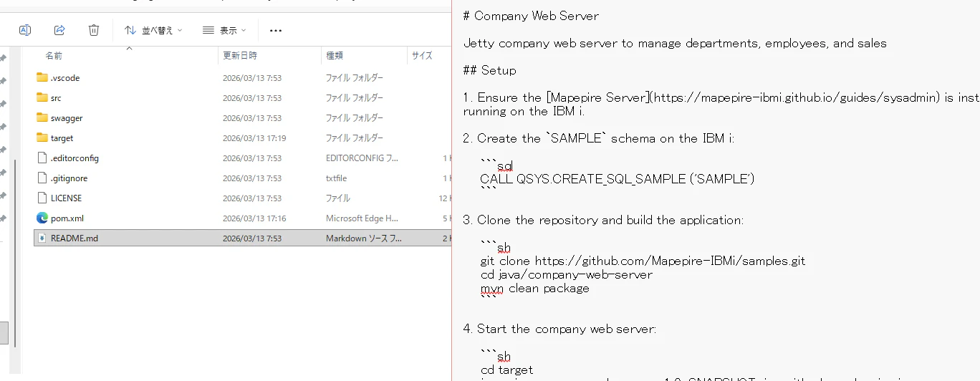
Task: Click the 'mvn clean package' line
Action: (534, 289)
